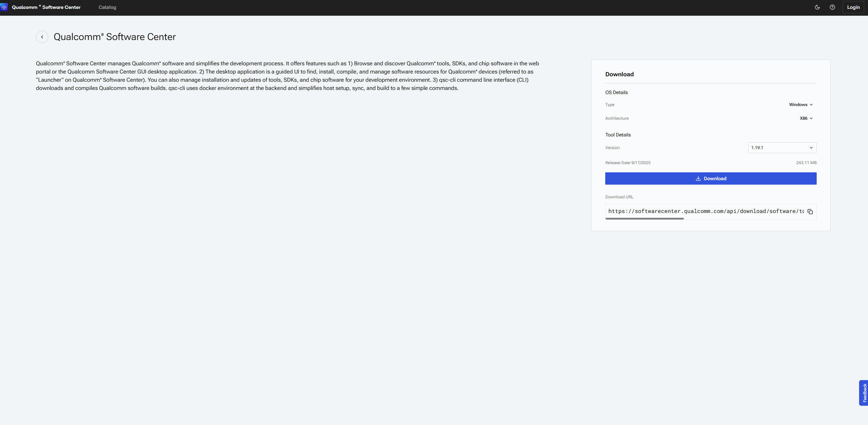Click the Qualcomm Software Center header title
The height and width of the screenshot is (425, 868).
point(46,7)
